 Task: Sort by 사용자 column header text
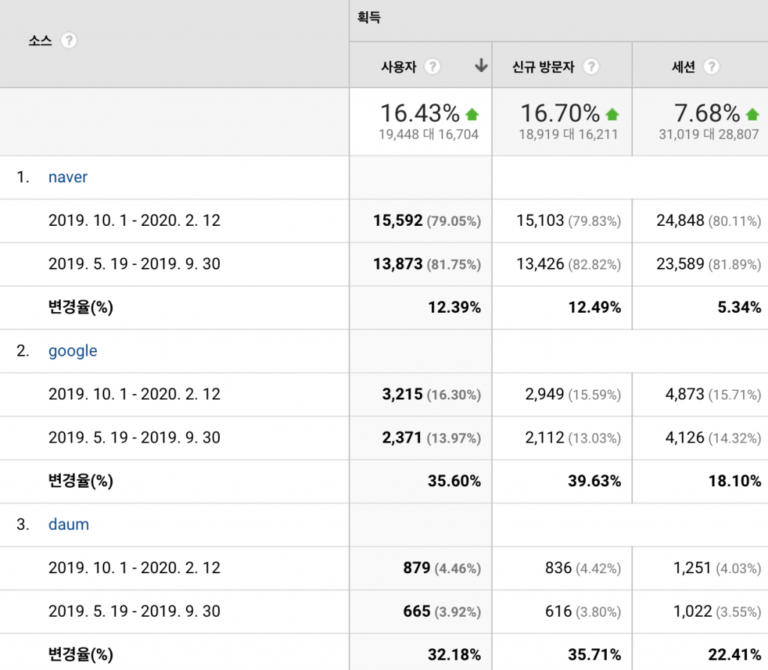(x=398, y=67)
